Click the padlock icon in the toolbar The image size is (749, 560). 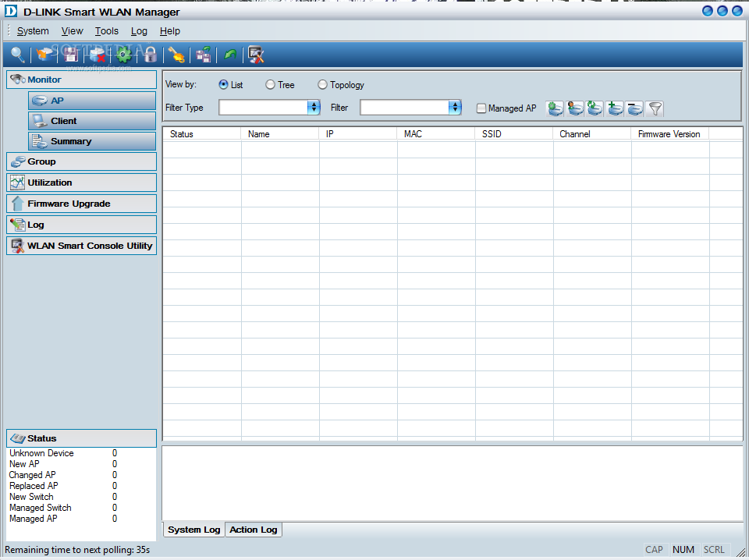(x=151, y=55)
